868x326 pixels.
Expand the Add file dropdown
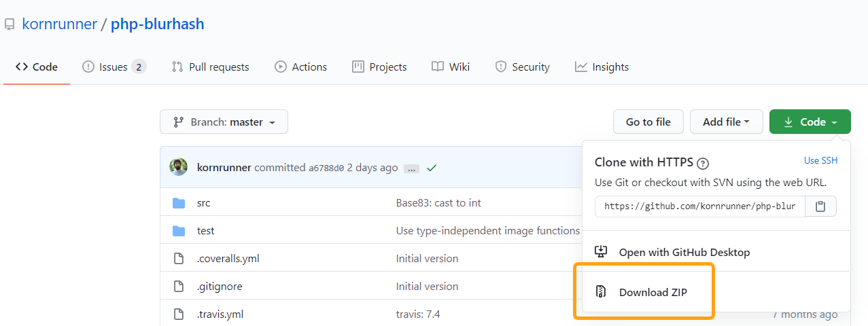pos(726,122)
